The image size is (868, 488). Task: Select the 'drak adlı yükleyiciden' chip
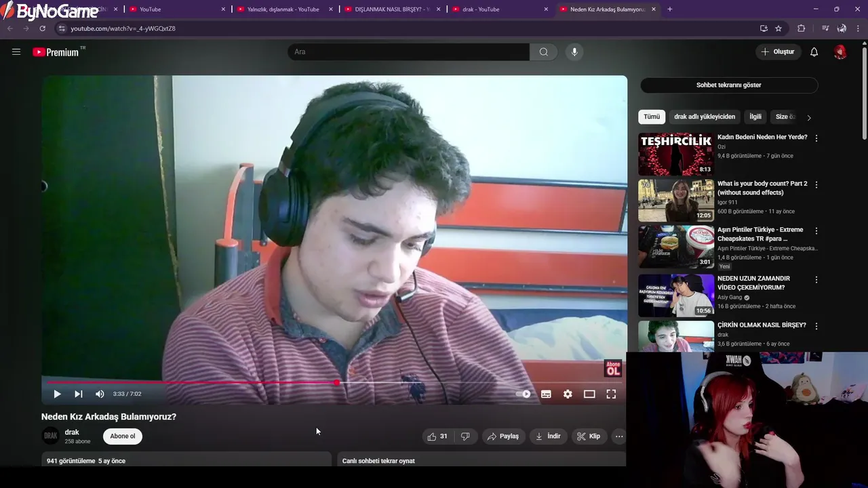pyautogui.click(x=705, y=117)
